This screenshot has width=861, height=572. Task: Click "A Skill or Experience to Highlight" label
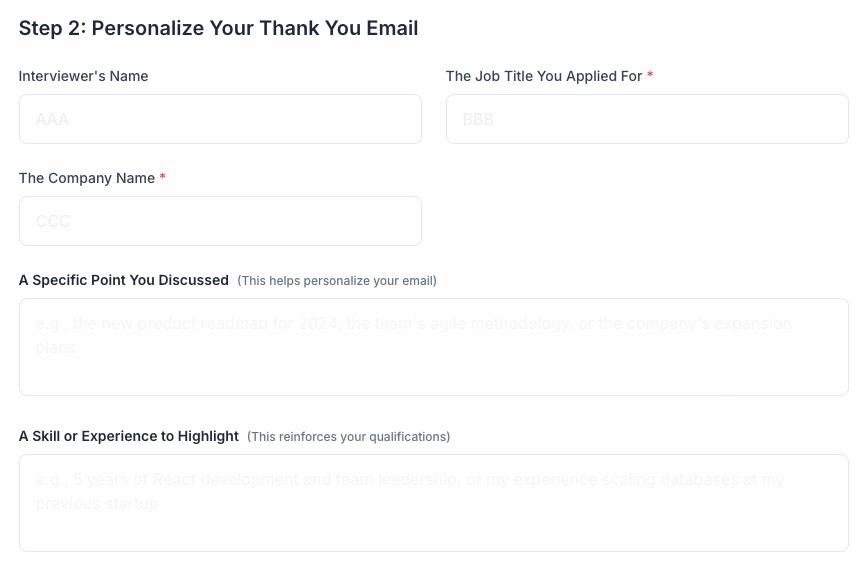point(128,436)
